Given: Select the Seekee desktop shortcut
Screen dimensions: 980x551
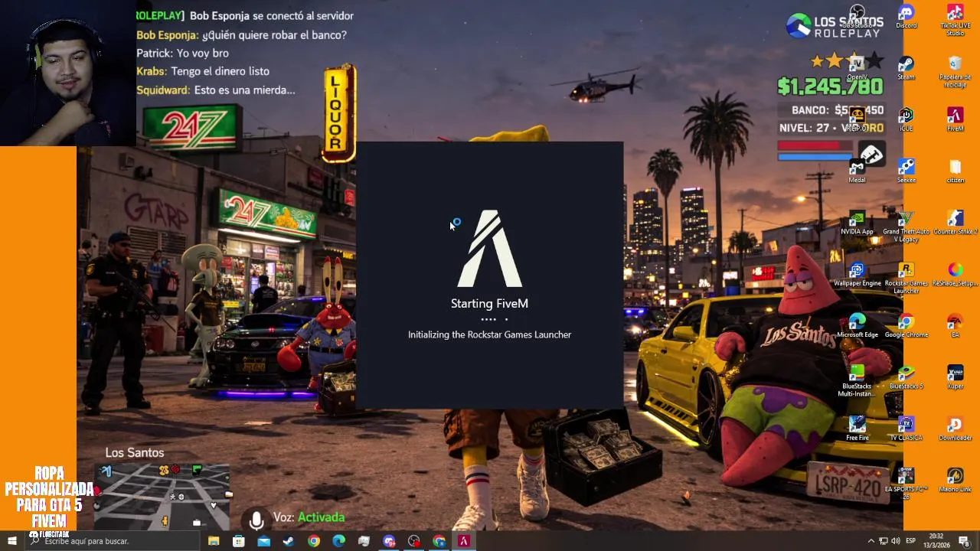Looking at the screenshot, I should [x=906, y=170].
